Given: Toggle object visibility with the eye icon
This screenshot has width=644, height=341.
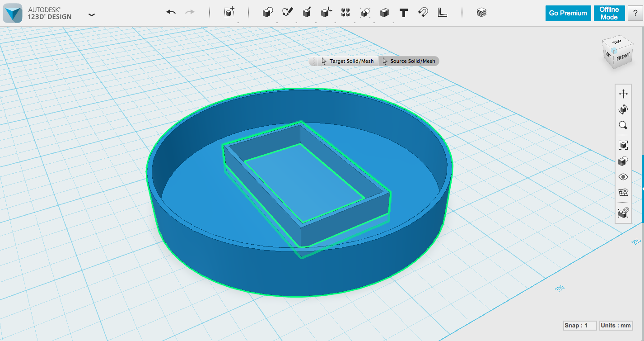Looking at the screenshot, I should coord(623,176).
